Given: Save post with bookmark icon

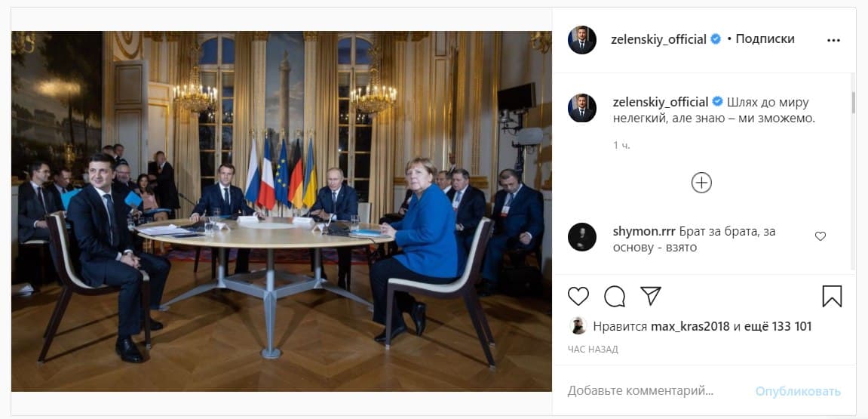Looking at the screenshot, I should coord(832,297).
